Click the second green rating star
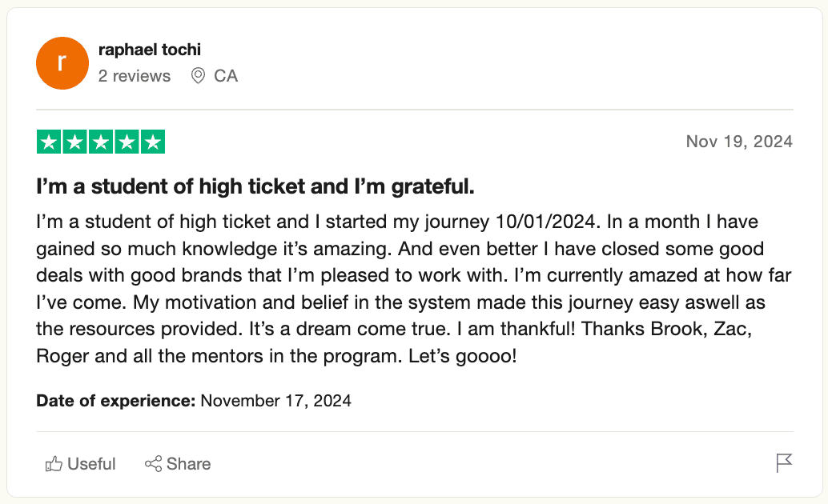 click(75, 142)
